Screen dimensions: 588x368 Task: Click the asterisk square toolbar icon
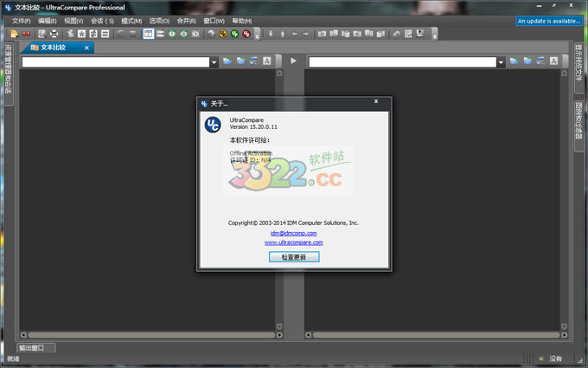point(81,34)
